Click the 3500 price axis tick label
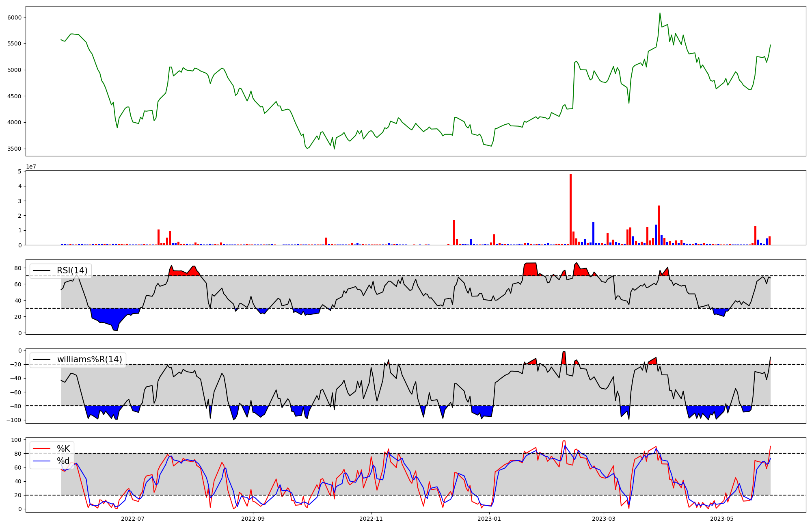 (x=14, y=149)
